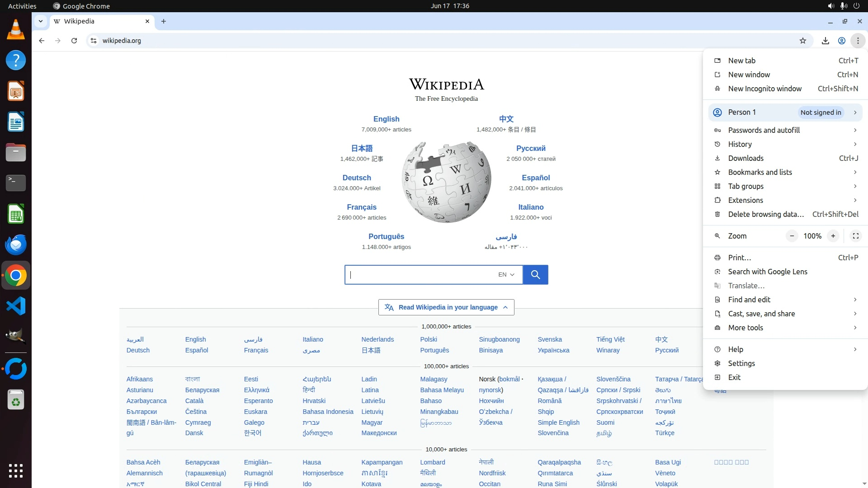Reload the Wikipedia page
This screenshot has width=868, height=488.
[x=74, y=41]
